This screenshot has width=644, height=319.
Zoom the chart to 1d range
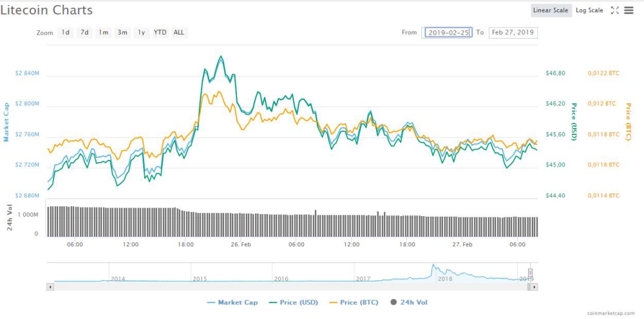click(65, 32)
